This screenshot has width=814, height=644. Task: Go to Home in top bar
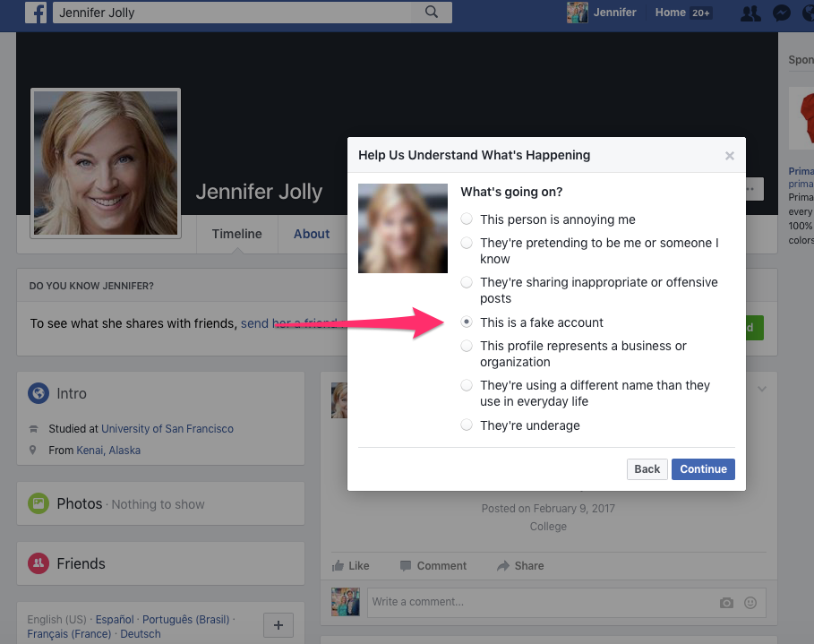(670, 13)
